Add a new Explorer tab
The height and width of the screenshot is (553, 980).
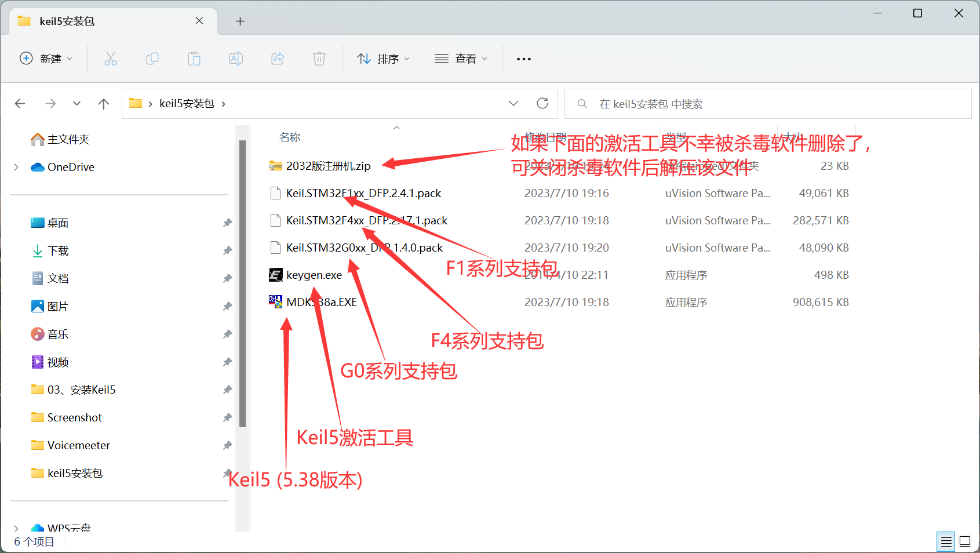pyautogui.click(x=240, y=21)
